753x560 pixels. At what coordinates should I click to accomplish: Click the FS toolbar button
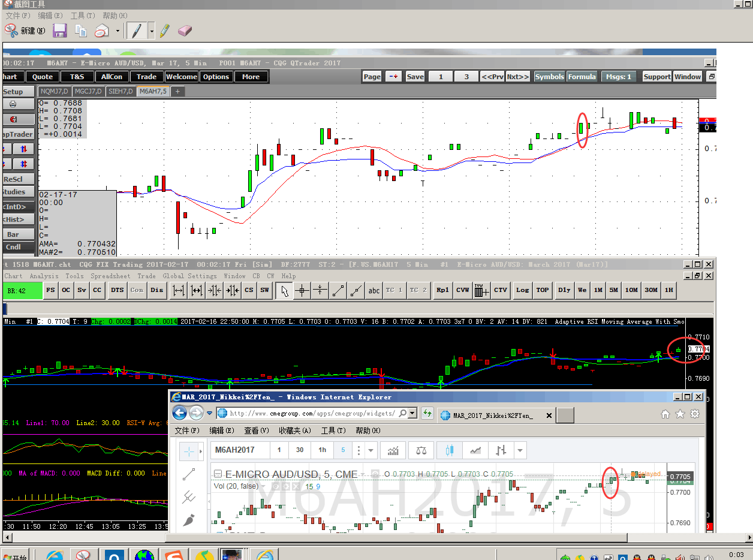click(50, 290)
